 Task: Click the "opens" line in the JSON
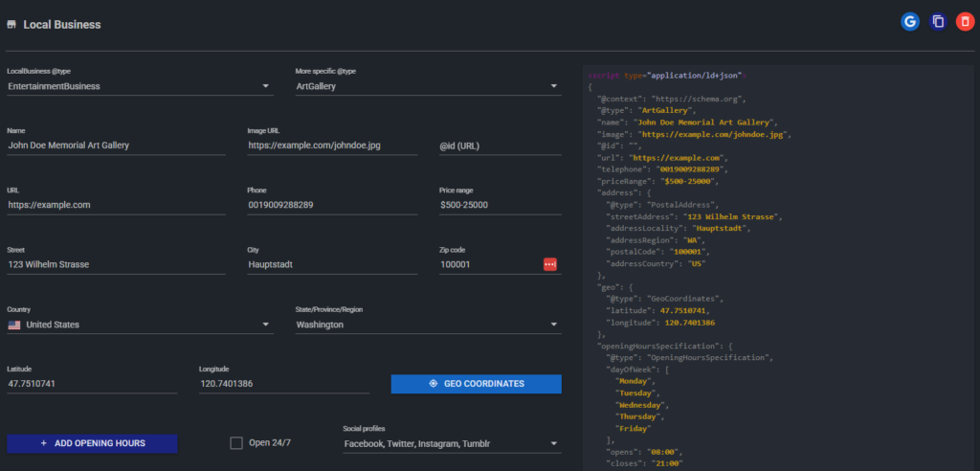[646, 452]
